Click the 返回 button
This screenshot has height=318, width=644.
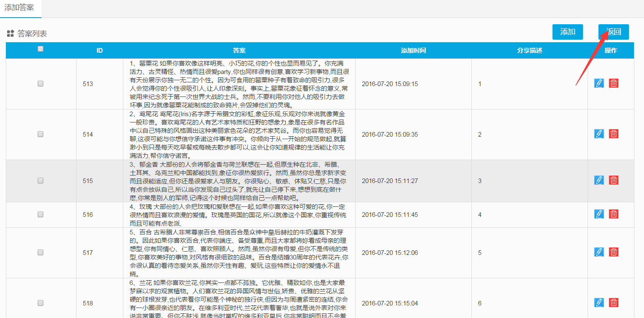point(613,32)
